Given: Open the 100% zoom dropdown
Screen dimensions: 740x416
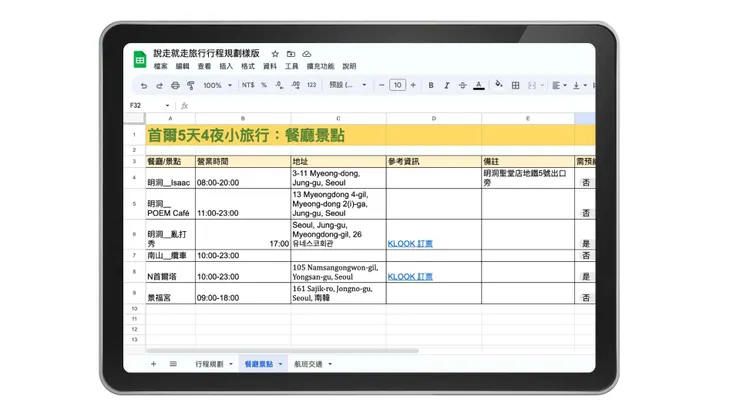Looking at the screenshot, I should (217, 85).
